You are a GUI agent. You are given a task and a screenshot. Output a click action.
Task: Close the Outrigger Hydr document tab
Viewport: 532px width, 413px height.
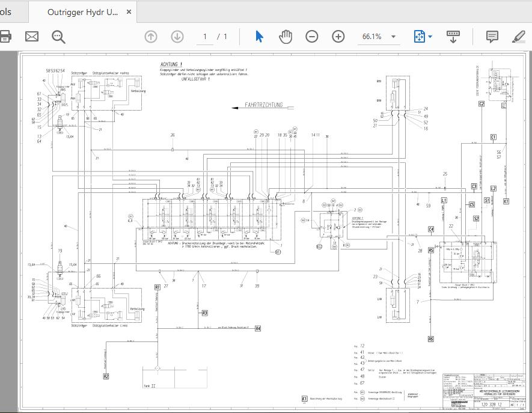(128, 11)
